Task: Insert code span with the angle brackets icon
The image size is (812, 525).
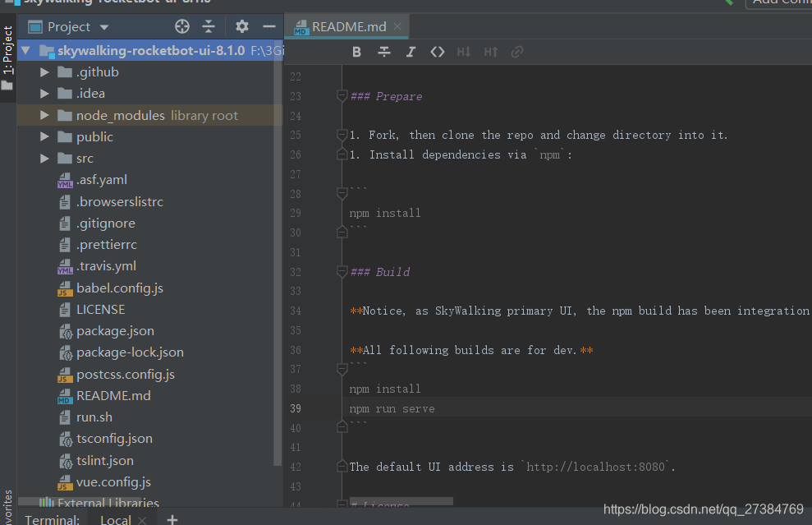Action: click(437, 52)
